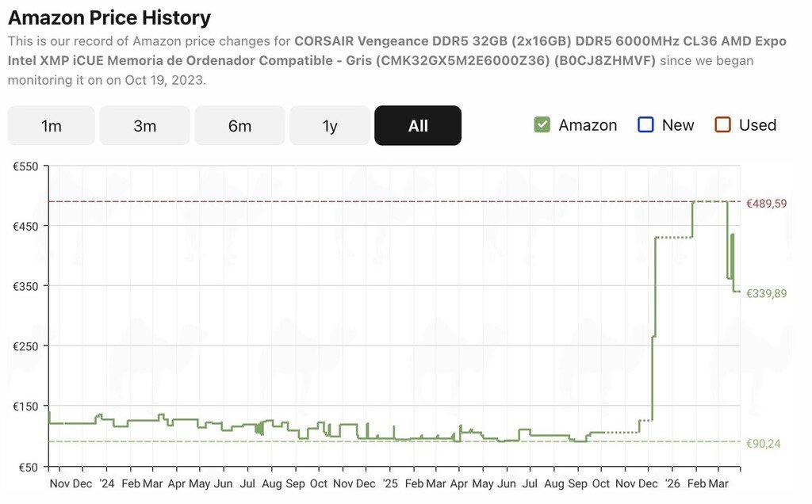This screenshot has height=504, width=812.
Task: Enable the Used price series checkbox
Action: coord(722,125)
